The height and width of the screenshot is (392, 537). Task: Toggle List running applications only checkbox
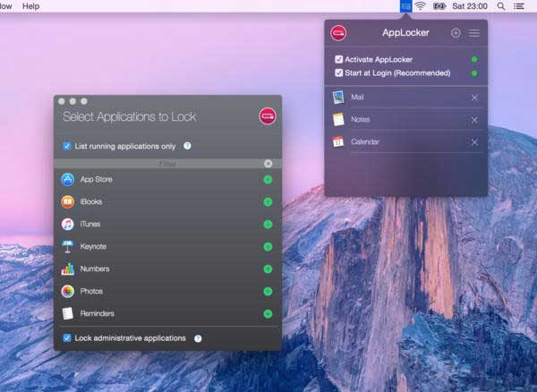(x=67, y=146)
